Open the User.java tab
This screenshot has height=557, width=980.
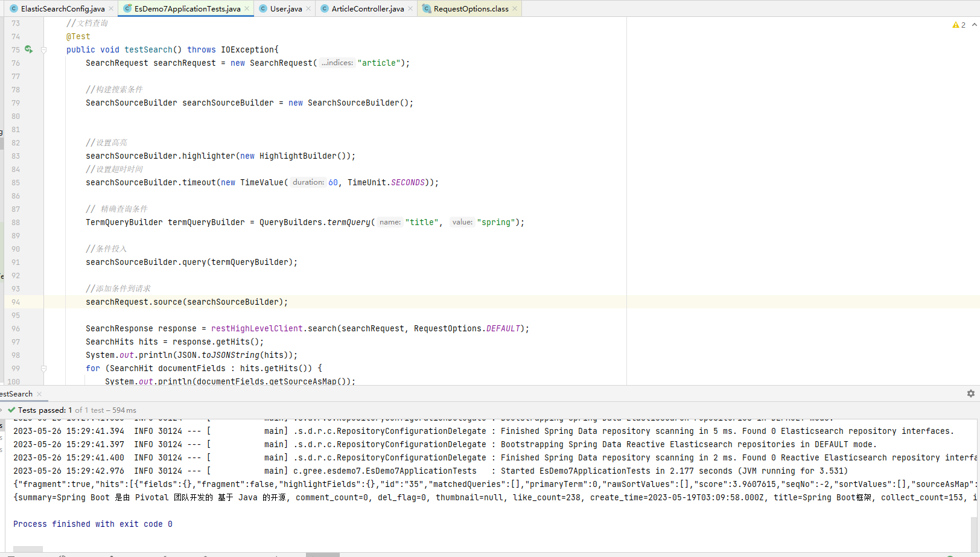pyautogui.click(x=286, y=8)
